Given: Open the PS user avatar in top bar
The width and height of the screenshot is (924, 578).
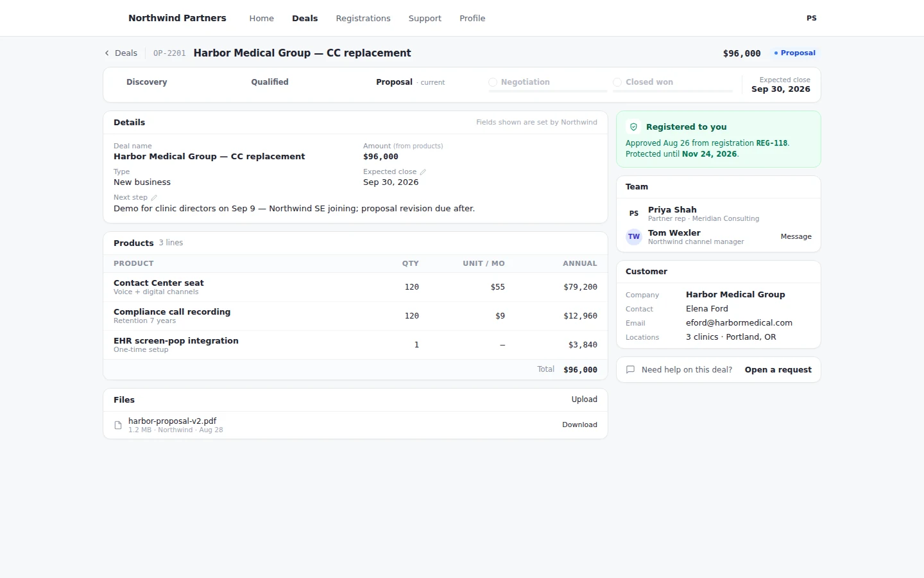Looking at the screenshot, I should tap(812, 18).
